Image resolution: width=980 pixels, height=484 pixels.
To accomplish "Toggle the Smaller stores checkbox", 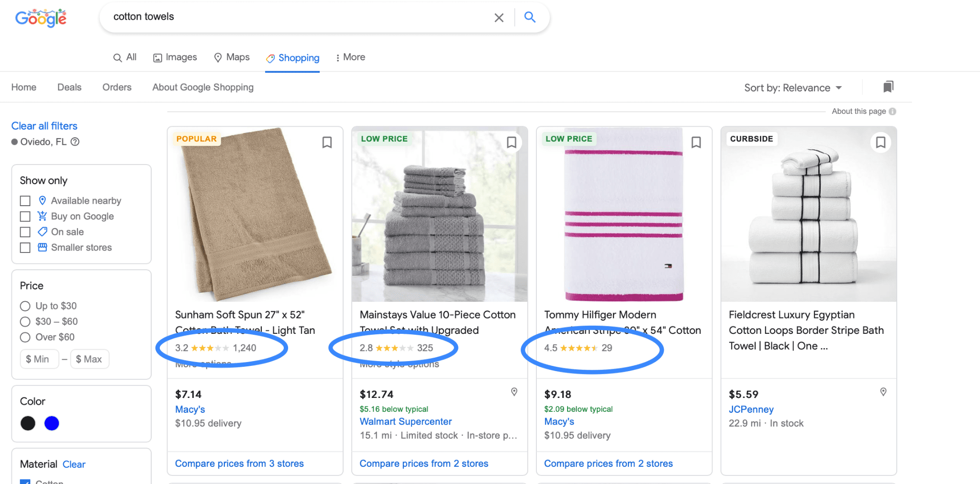I will (x=25, y=248).
